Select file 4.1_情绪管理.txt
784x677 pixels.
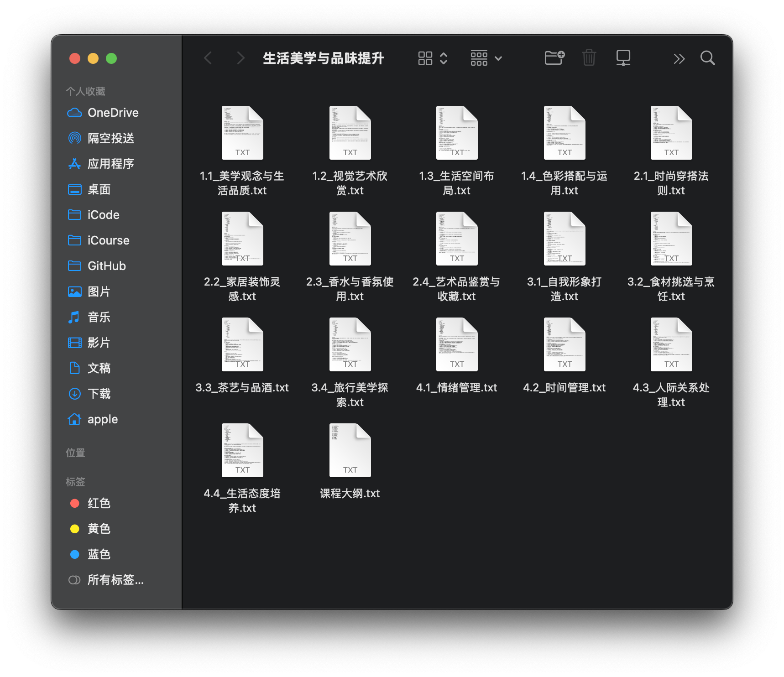457,356
